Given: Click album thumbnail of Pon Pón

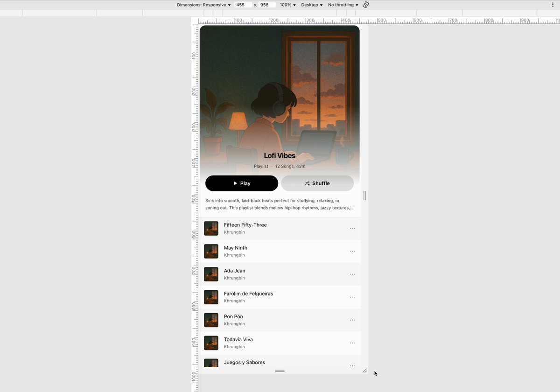Looking at the screenshot, I should point(211,320).
